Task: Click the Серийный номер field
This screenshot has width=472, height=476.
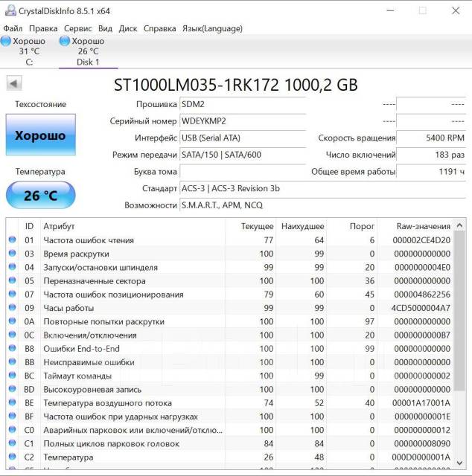Action: (242, 121)
